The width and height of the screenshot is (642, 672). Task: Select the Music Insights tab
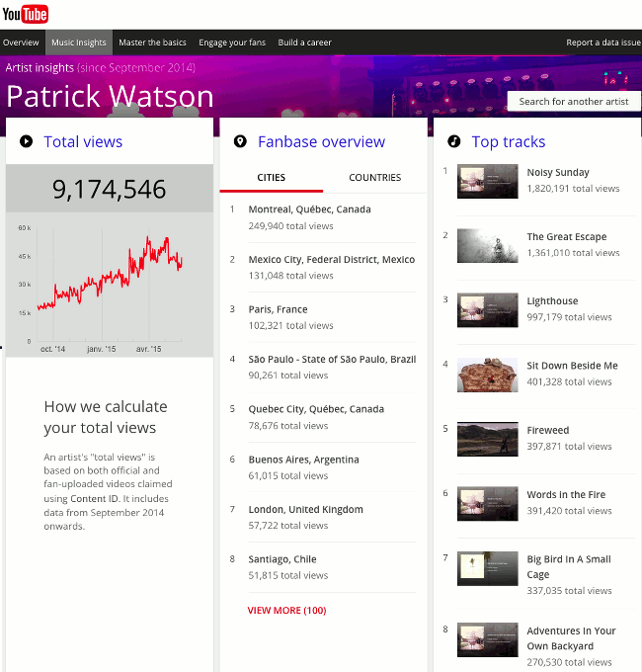tap(79, 42)
